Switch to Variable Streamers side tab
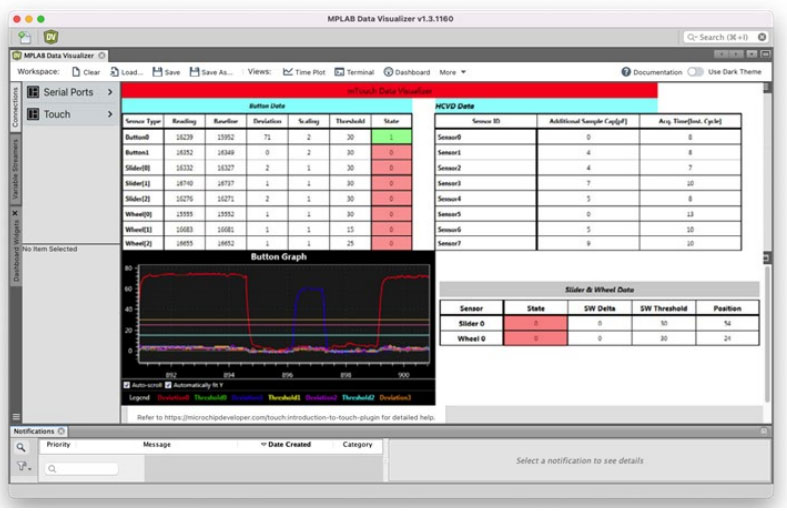This screenshot has height=511, width=787. click(x=15, y=169)
